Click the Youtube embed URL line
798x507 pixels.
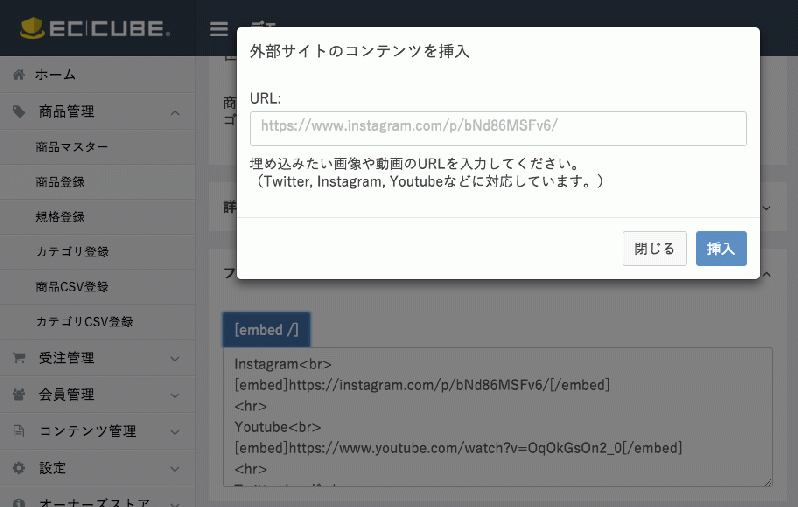coord(458,448)
